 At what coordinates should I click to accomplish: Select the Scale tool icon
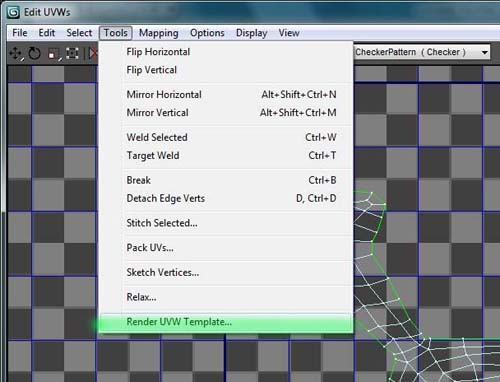(53, 54)
